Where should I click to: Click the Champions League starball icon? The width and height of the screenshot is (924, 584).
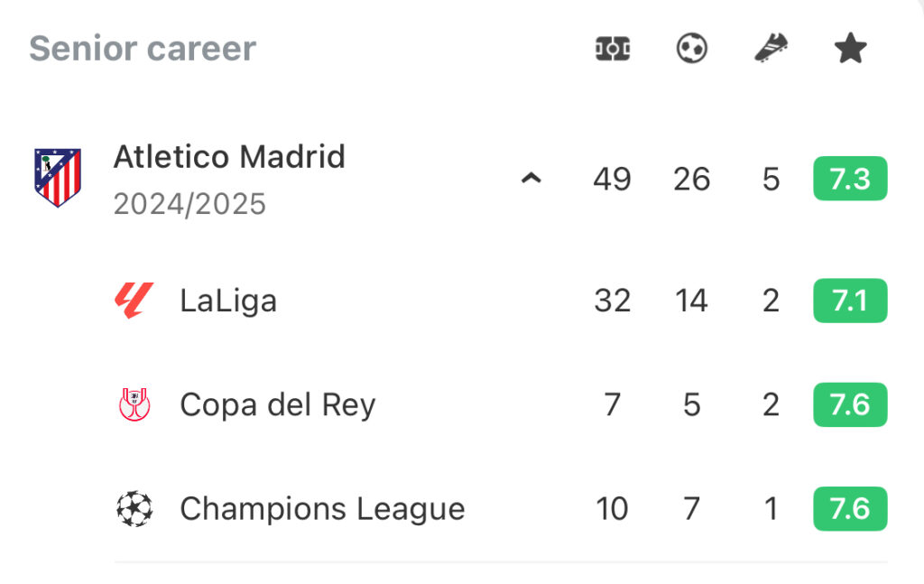tap(134, 508)
